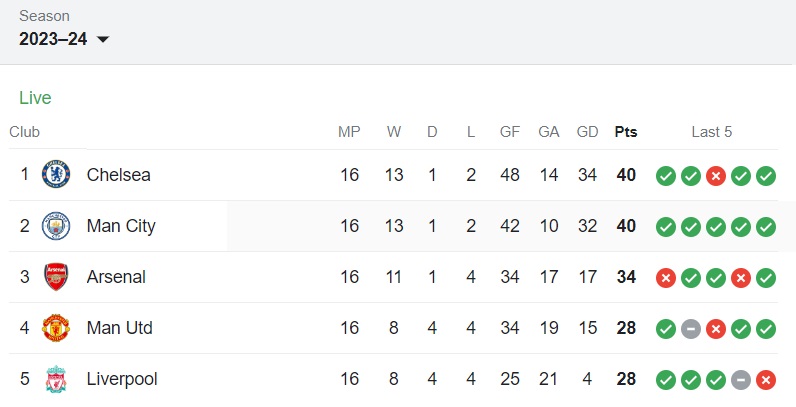Viewport: 796px width, 407px height.
Task: Click the GD column header
Action: tap(587, 132)
